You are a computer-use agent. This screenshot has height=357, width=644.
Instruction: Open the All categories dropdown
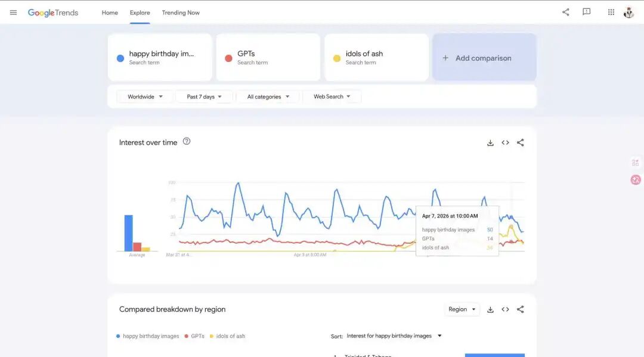click(268, 97)
